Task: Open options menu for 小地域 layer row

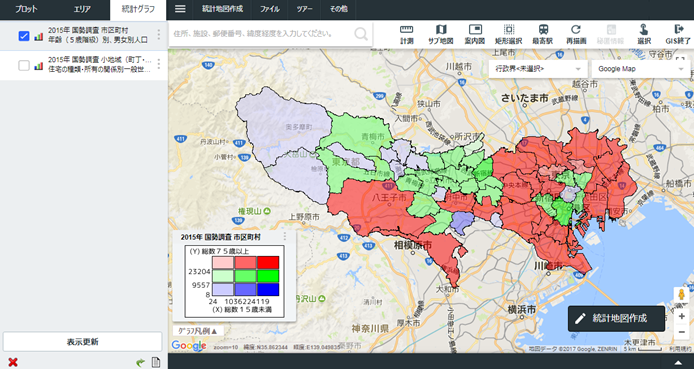Action: point(159,64)
